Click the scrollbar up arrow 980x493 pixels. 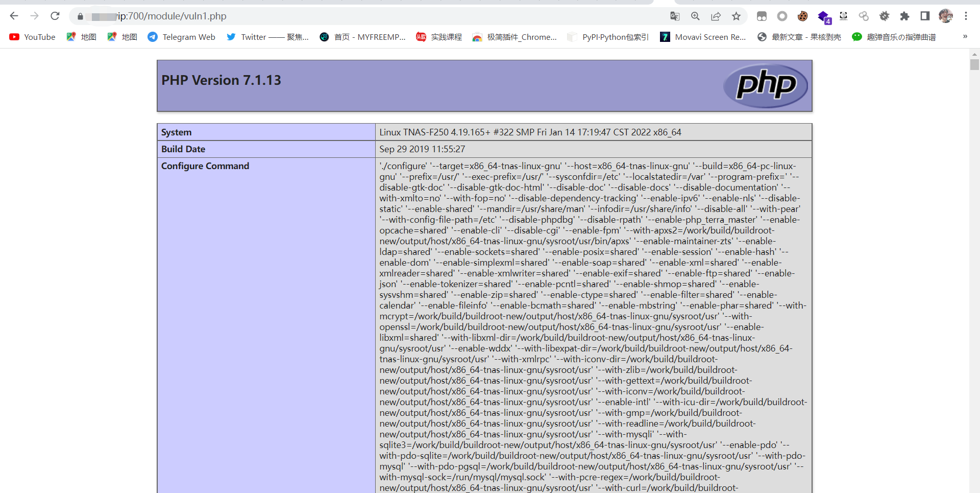coord(974,54)
